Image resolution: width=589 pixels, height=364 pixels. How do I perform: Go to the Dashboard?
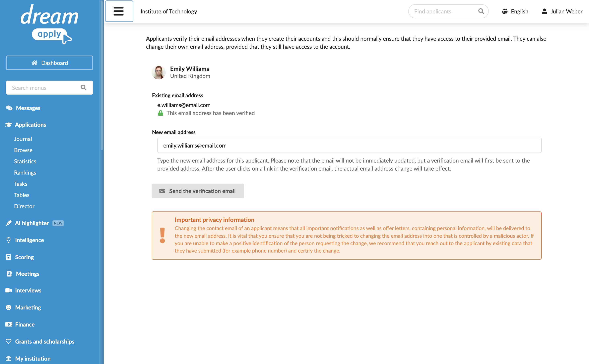click(49, 63)
